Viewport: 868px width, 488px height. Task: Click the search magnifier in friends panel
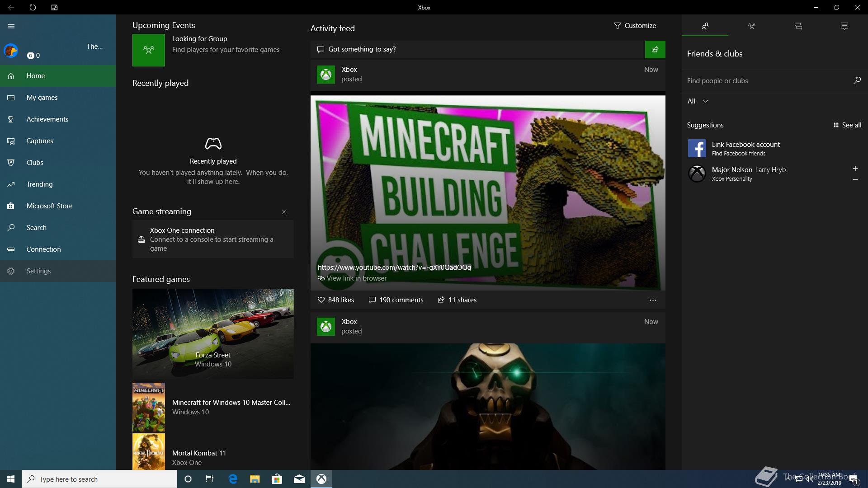857,80
